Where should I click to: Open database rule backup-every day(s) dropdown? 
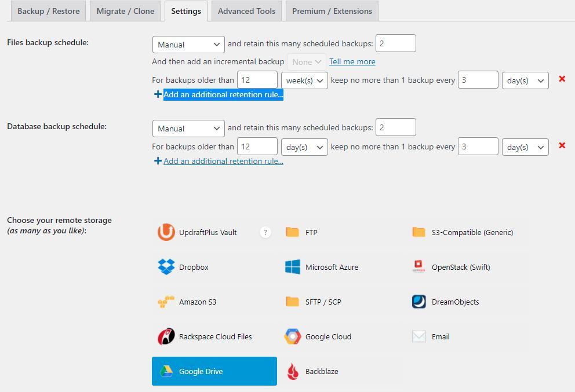coord(525,147)
